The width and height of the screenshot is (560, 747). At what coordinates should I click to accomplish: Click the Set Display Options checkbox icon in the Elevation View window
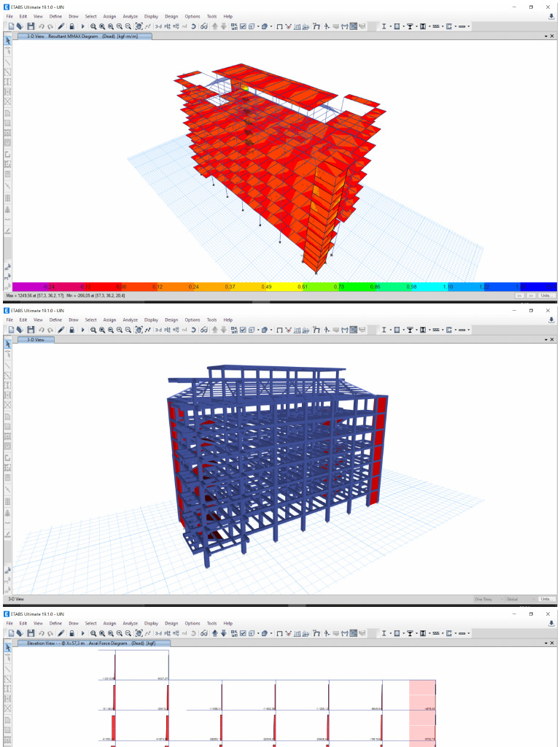243,633
